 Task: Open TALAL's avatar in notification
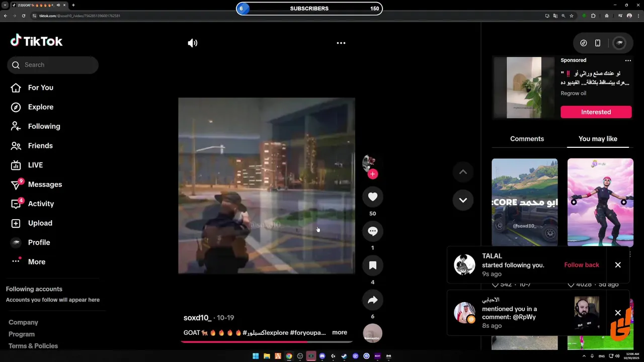coord(464,265)
